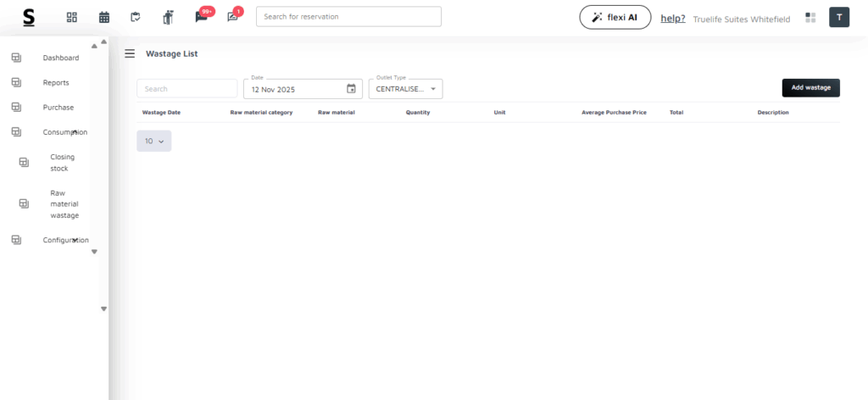Open the Outlet Type dropdown

pos(405,89)
